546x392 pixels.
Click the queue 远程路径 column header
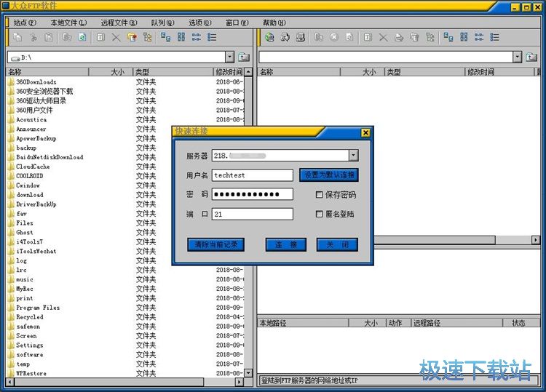(x=457, y=323)
